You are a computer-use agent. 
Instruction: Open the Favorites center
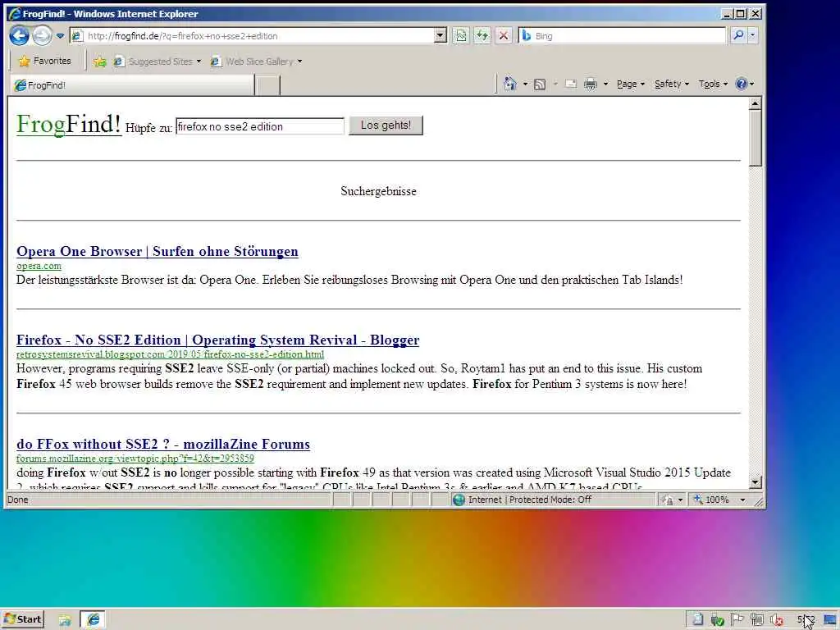[44, 61]
